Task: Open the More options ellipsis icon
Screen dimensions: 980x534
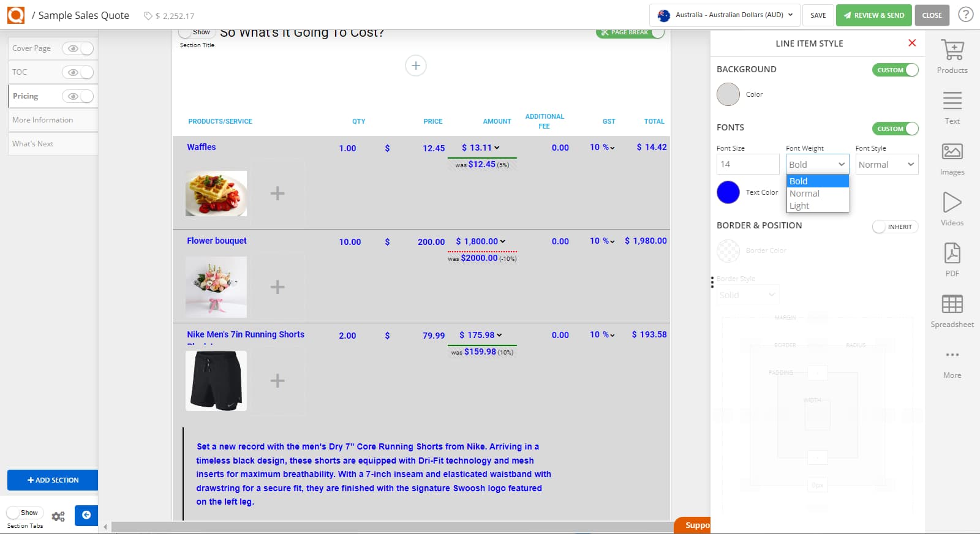Action: point(952,355)
